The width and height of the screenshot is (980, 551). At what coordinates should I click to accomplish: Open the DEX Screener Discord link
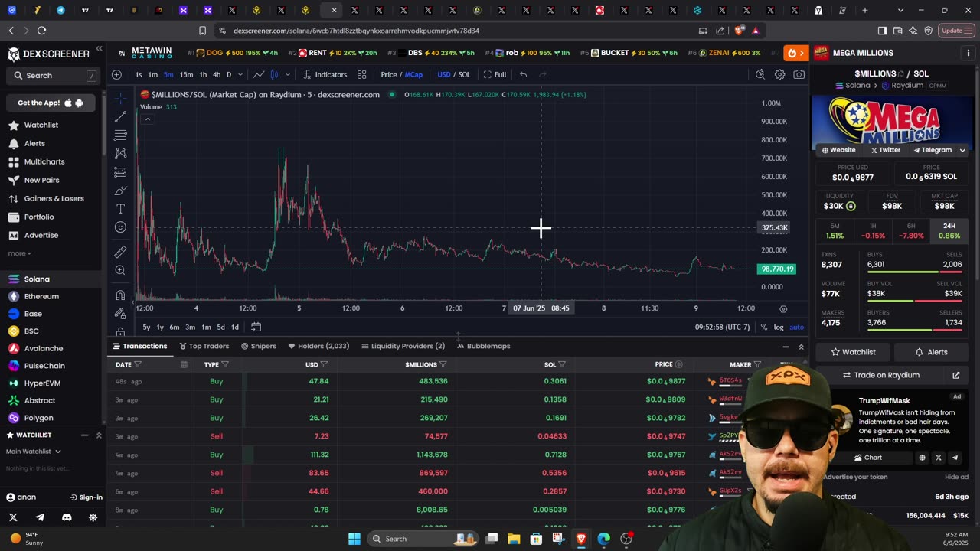tap(67, 517)
